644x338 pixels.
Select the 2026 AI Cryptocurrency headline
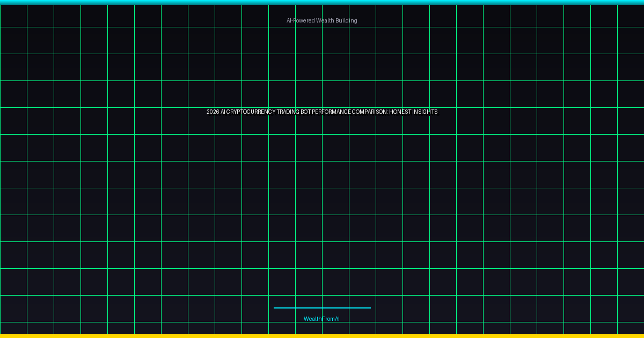coord(321,112)
